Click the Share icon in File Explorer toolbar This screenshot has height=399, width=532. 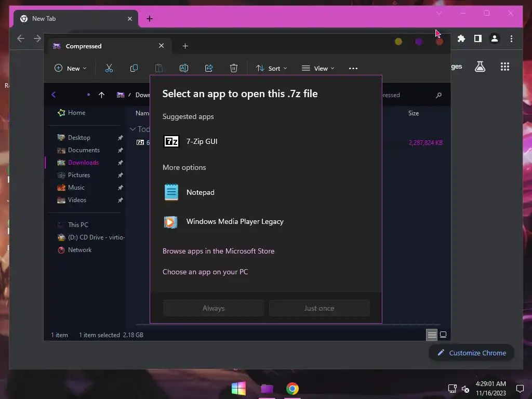point(209,68)
